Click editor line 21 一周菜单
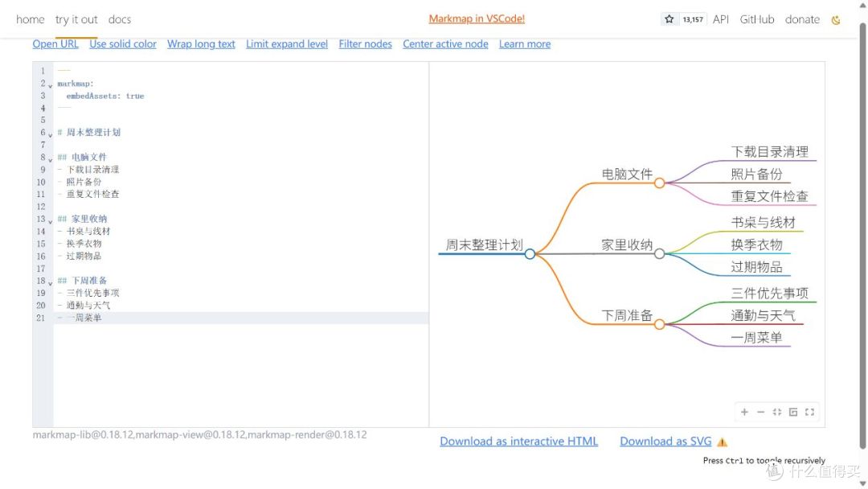The image size is (868, 489). point(241,318)
